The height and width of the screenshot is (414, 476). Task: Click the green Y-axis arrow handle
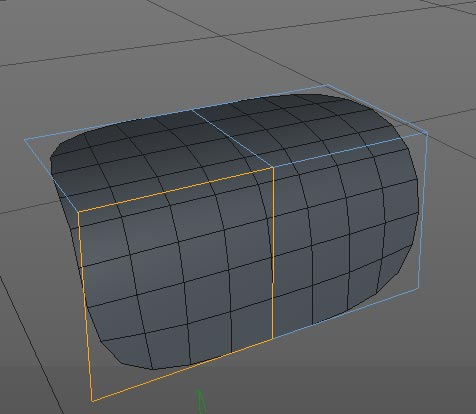(200, 401)
